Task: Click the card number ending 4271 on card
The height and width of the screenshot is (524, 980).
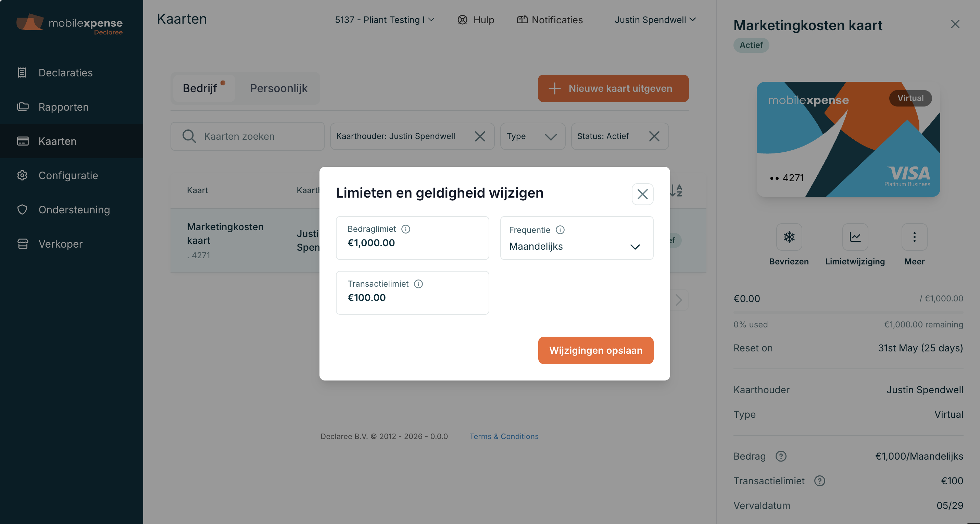Action: 787,178
